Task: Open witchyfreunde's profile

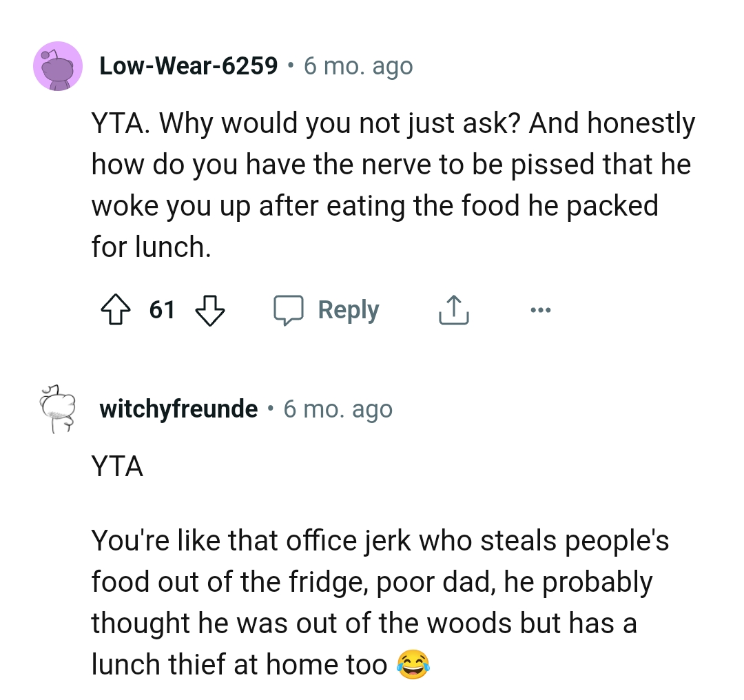Action: pyautogui.click(x=178, y=409)
